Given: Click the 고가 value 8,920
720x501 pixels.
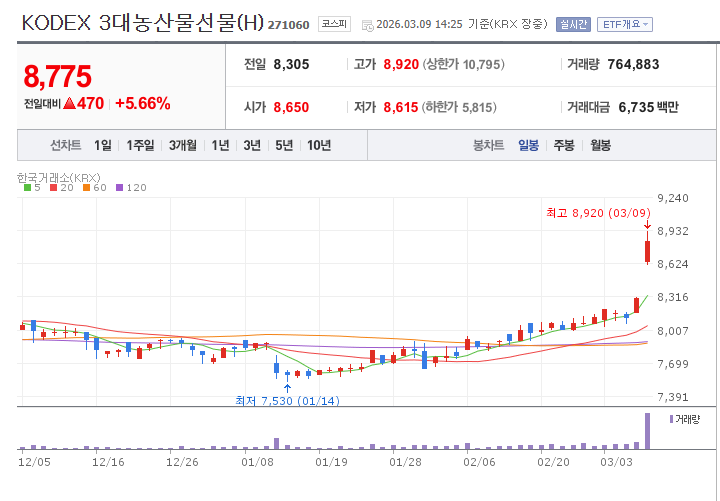Looking at the screenshot, I should (x=401, y=64).
